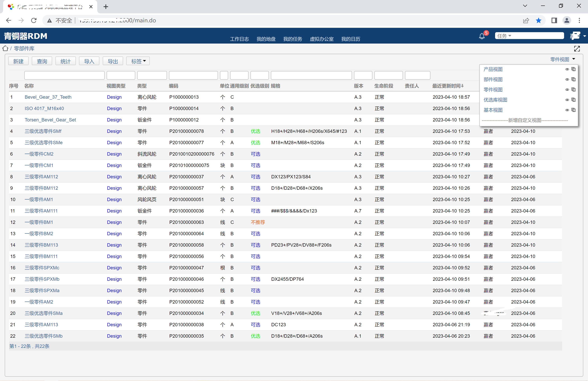588x381 pixels.
Task: Toggle eye icon beside 部件视图
Action: tap(567, 80)
